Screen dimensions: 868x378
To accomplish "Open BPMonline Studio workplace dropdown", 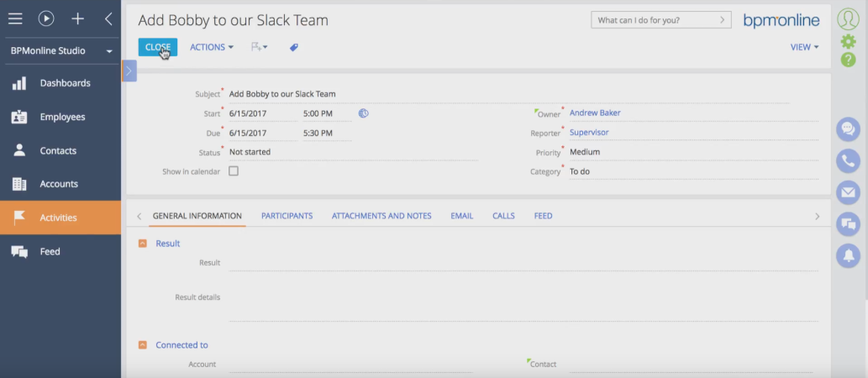I will click(60, 51).
